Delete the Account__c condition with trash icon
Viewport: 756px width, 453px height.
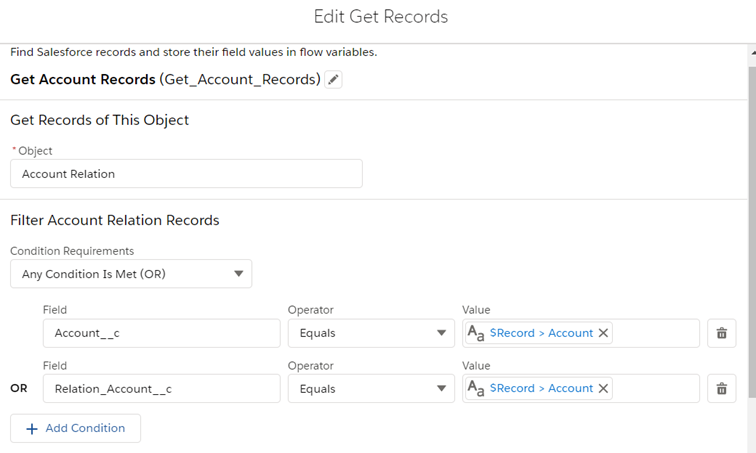click(721, 333)
